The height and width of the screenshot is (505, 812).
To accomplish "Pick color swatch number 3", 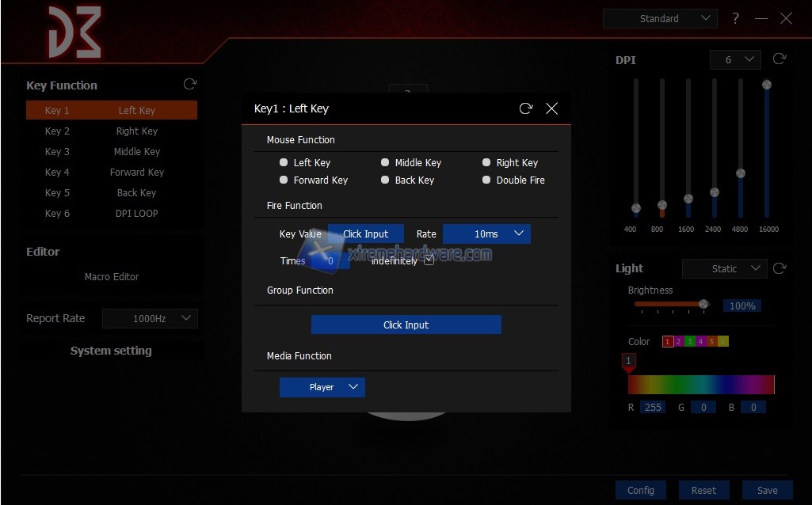I will coord(690,342).
